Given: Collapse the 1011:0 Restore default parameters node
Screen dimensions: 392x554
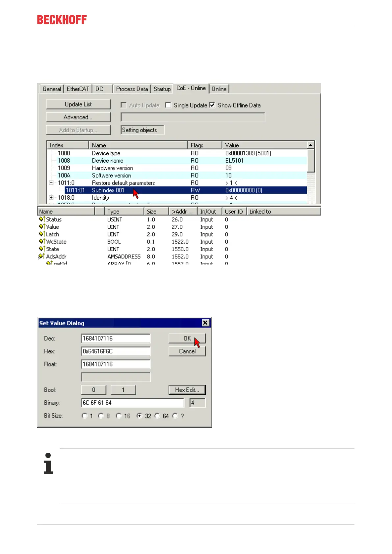Looking at the screenshot, I should [x=51, y=183].
